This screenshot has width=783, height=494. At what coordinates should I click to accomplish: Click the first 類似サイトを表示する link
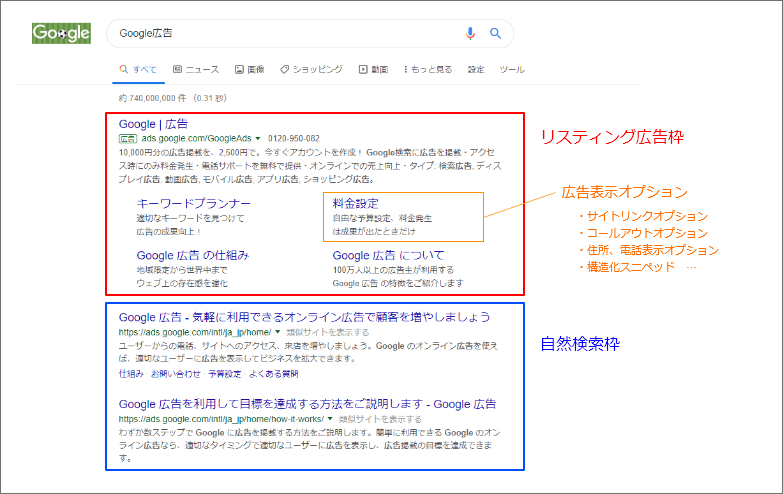tap(328, 332)
